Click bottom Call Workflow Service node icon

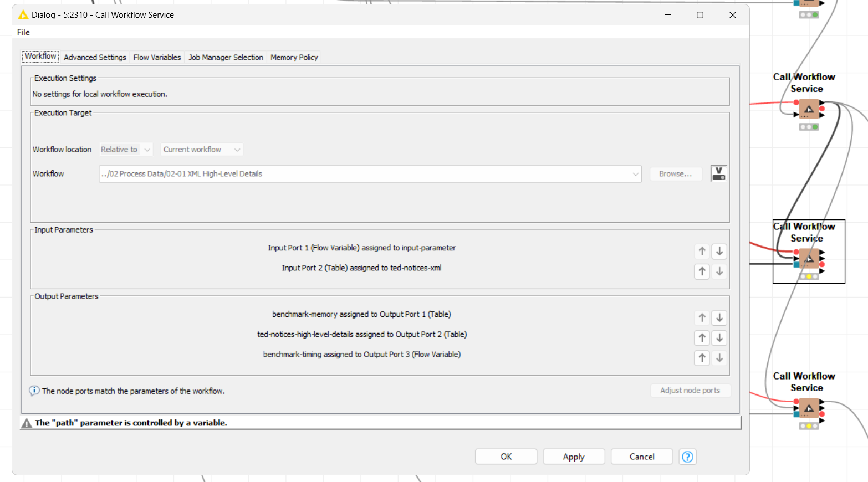coord(809,408)
